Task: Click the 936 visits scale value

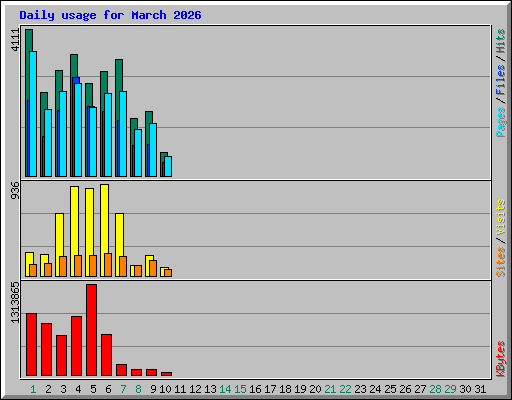Action: [15, 190]
